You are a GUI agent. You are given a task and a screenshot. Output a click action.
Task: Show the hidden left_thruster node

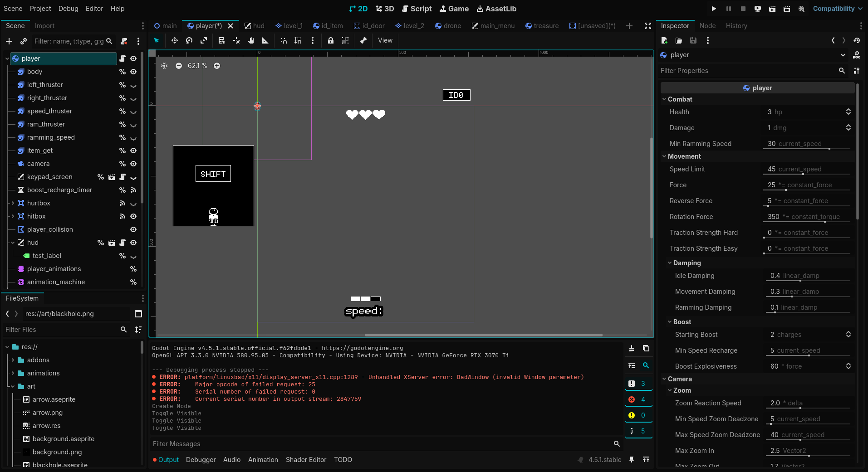[x=133, y=85]
